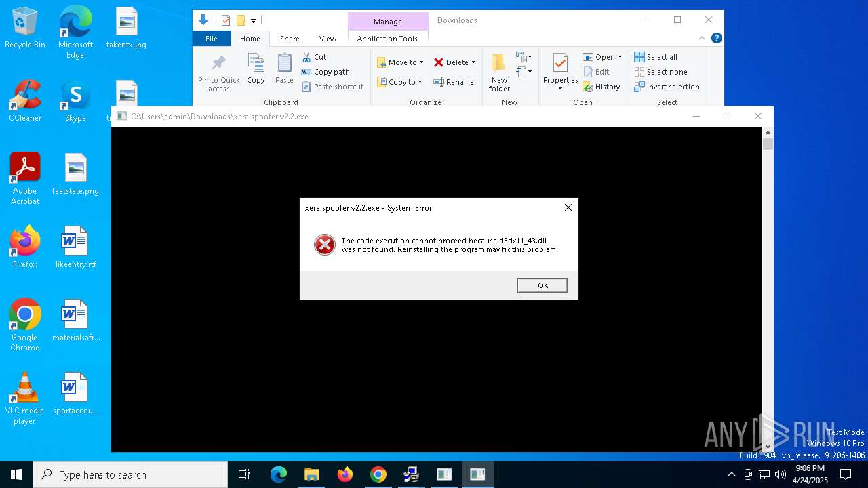This screenshot has height=488, width=868.
Task: Open Quick Access Toolbar customize dropdown
Action: (x=253, y=21)
